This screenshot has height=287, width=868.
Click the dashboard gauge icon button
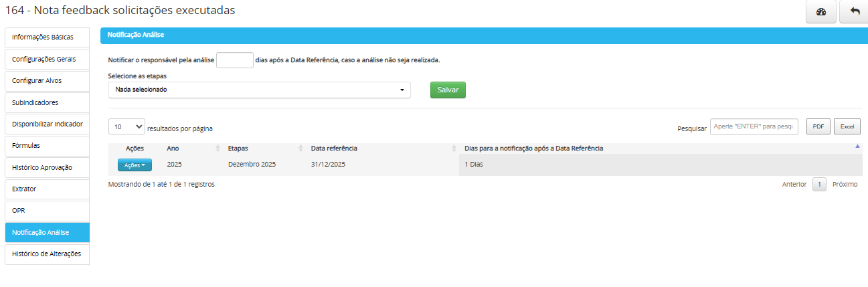821,12
